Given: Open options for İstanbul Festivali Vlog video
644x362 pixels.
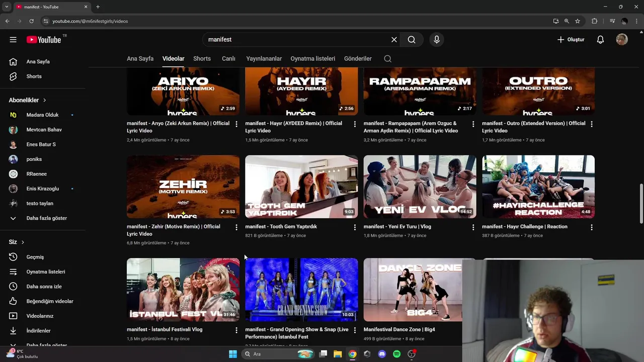Looking at the screenshot, I should [x=236, y=330].
